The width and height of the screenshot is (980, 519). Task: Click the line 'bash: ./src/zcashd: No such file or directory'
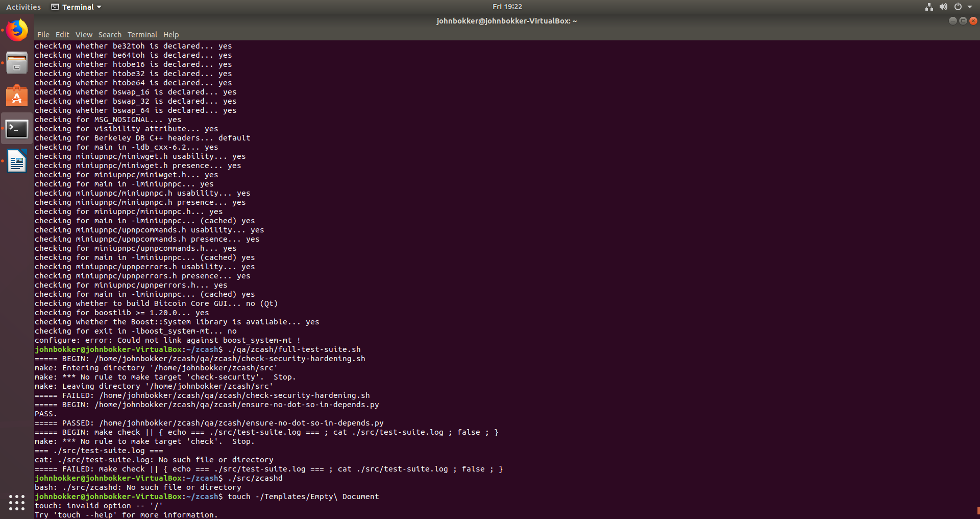coord(138,487)
